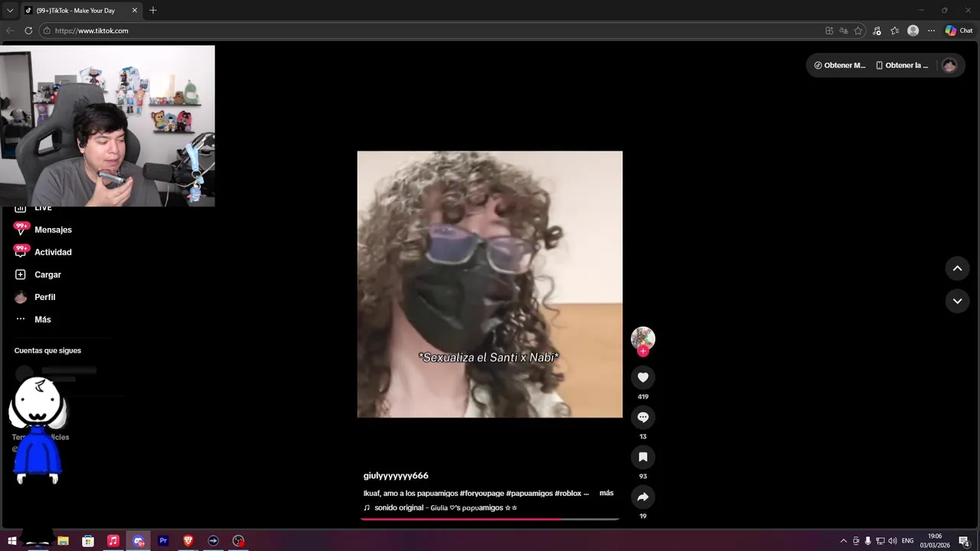Screen dimensions: 980x551
Task: Seek on the pink video progress bar
Action: pyautogui.click(x=490, y=519)
